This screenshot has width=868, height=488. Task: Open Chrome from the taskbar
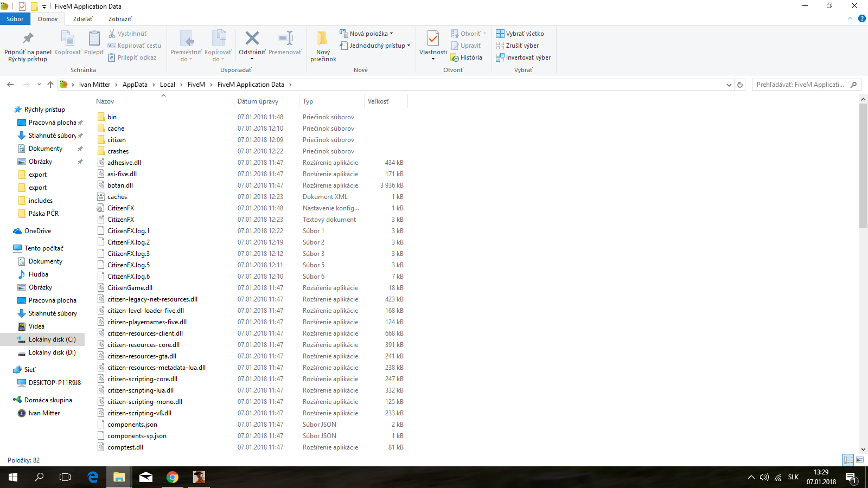coord(173,477)
